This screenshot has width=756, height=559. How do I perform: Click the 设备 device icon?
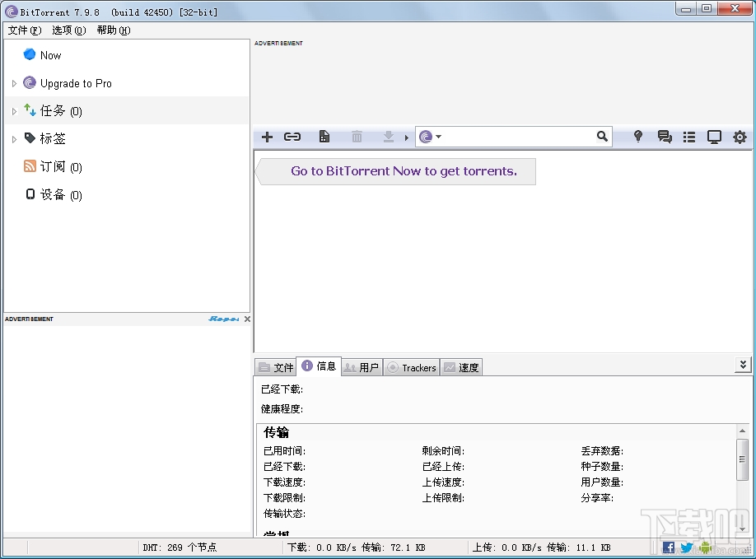[x=30, y=193]
